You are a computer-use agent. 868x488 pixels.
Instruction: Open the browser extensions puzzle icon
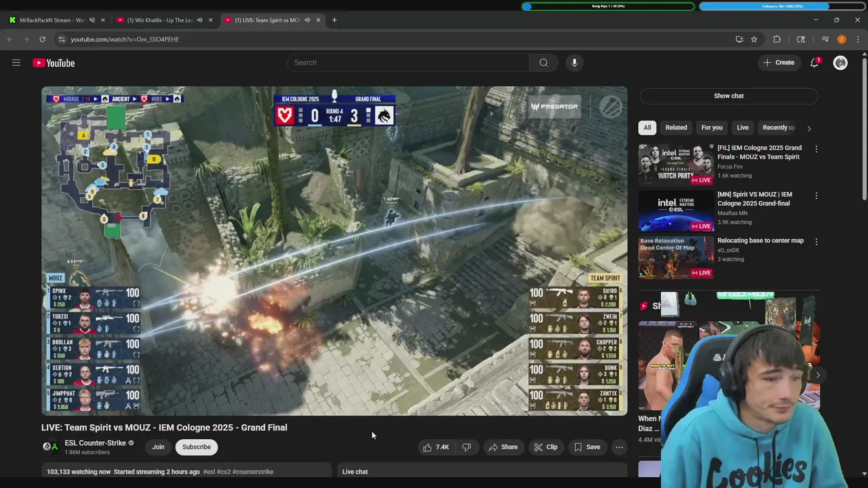coord(777,39)
